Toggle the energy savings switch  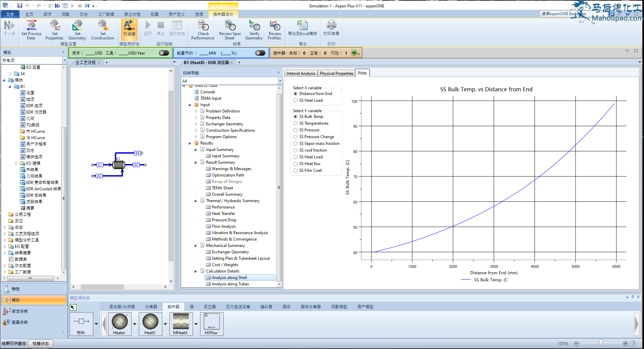click(260, 53)
